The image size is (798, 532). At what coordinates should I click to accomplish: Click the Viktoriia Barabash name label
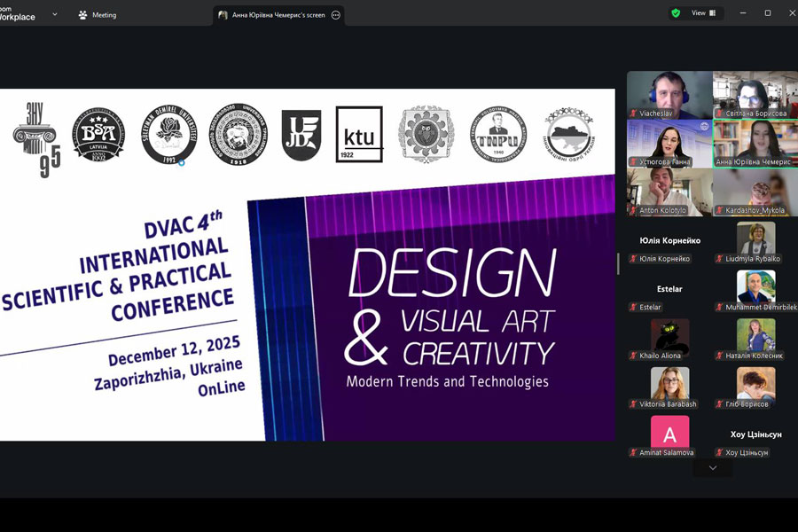pos(668,404)
